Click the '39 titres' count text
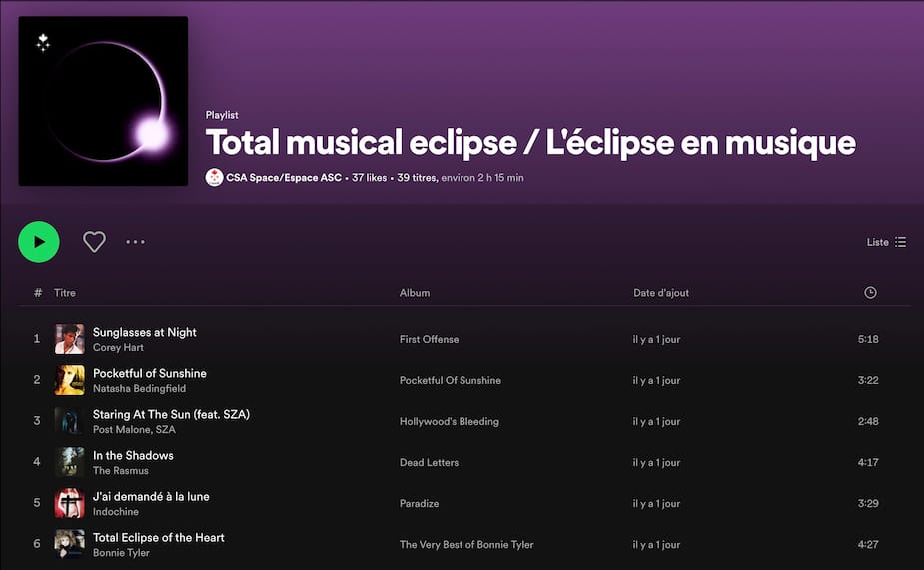 [x=417, y=178]
